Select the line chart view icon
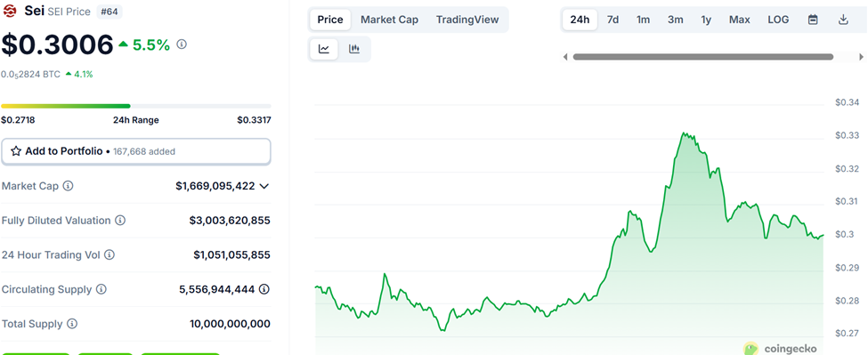 (324, 49)
